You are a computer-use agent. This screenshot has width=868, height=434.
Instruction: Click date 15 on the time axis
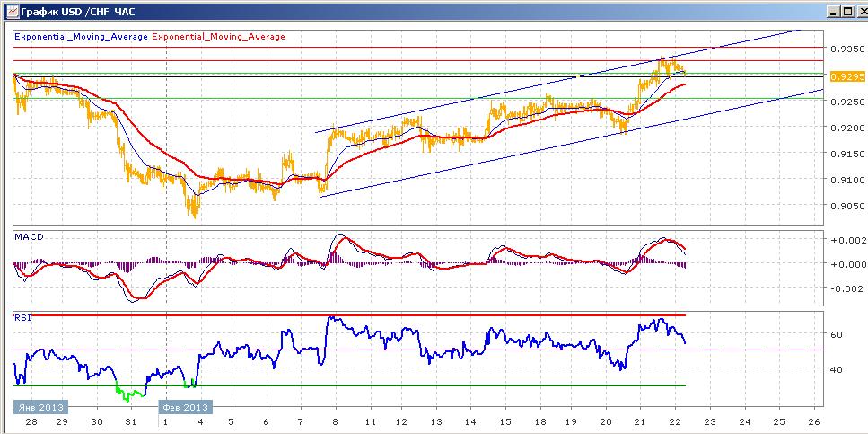coord(504,421)
